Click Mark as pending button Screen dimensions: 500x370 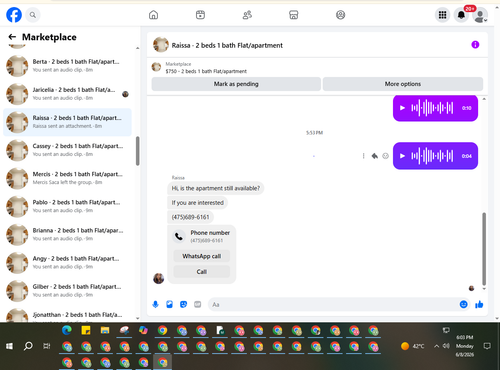(x=236, y=84)
